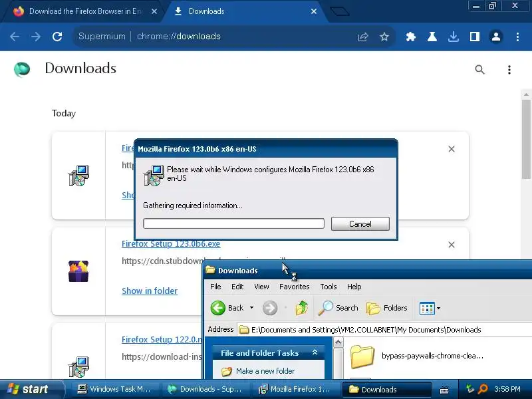Open the explorer Views dropdown button

430,308
